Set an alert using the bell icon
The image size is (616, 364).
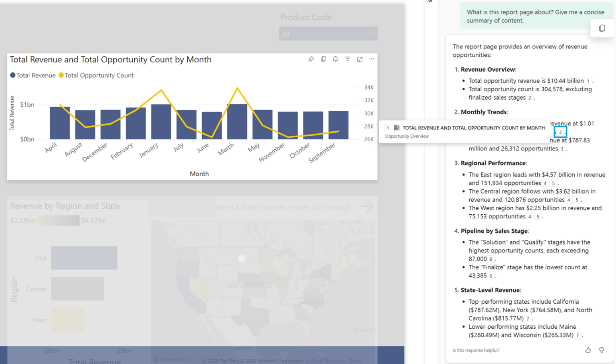(x=335, y=59)
